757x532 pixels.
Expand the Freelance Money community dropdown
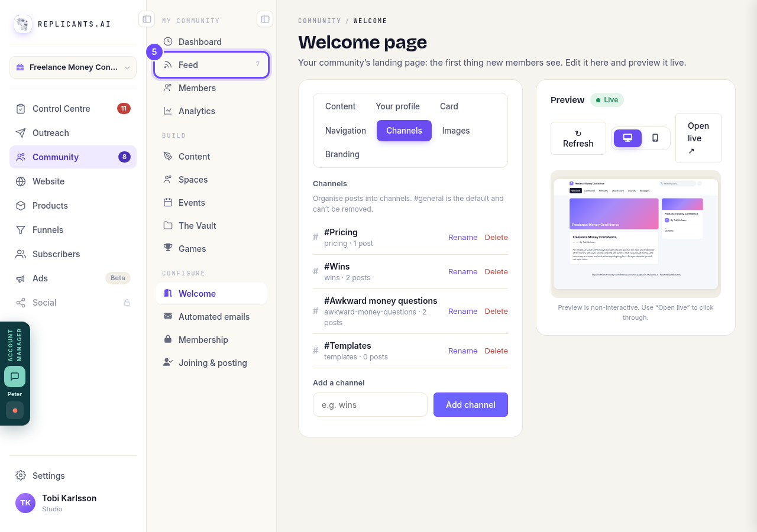73,67
